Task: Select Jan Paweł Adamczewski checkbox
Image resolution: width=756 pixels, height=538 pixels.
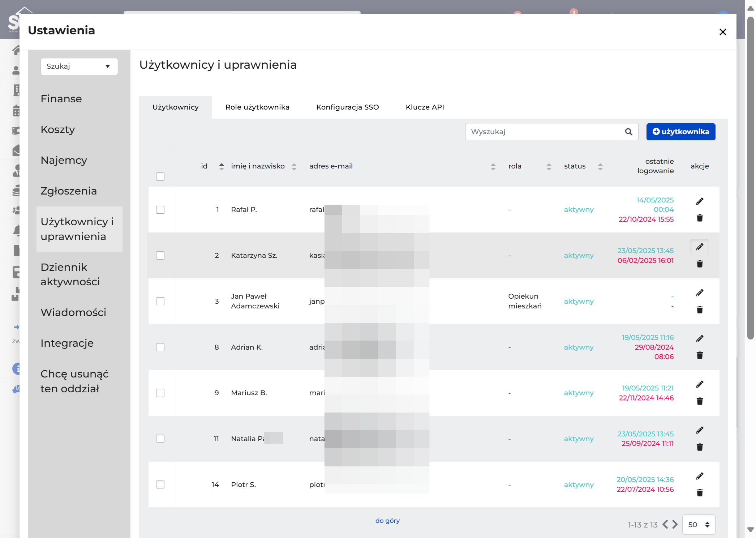Action: click(x=160, y=301)
